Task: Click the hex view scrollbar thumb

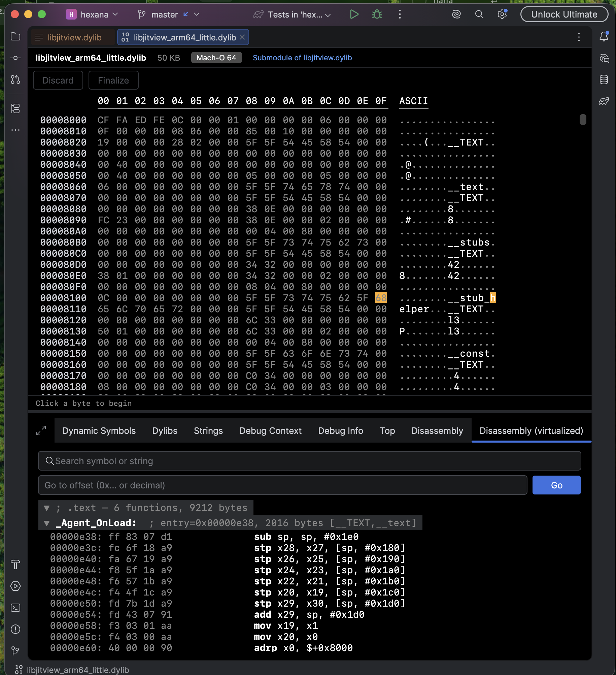Action: 583,120
